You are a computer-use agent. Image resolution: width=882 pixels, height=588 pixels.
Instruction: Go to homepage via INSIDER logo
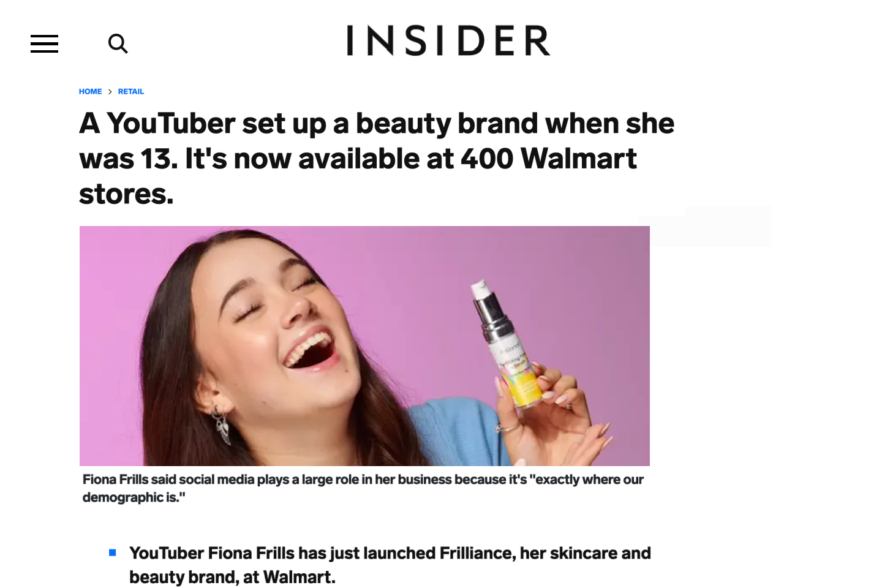pos(448,40)
